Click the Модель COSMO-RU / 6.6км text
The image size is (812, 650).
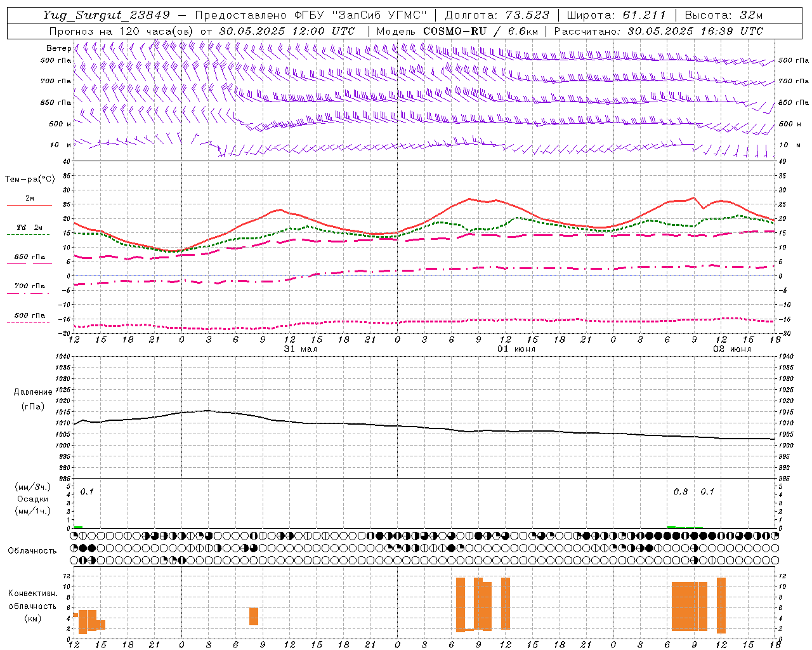pos(457,31)
